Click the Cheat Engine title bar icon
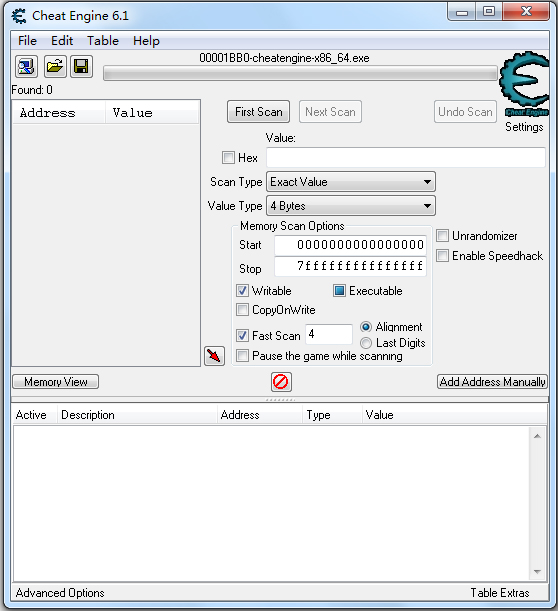This screenshot has height=611, width=558. [x=19, y=16]
